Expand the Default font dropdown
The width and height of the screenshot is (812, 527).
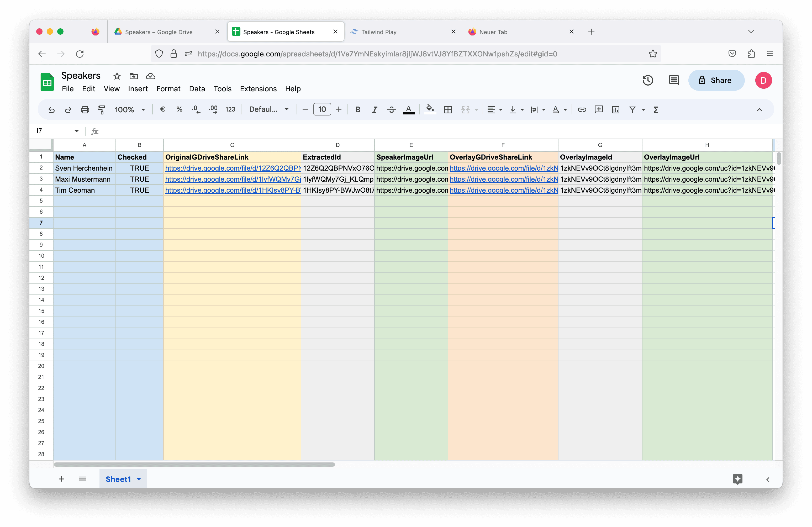coord(269,109)
